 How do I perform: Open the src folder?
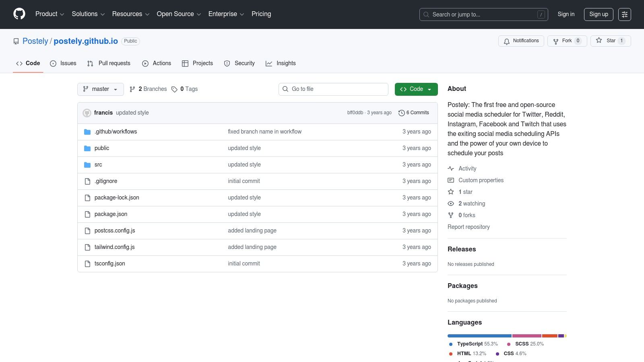(x=98, y=165)
